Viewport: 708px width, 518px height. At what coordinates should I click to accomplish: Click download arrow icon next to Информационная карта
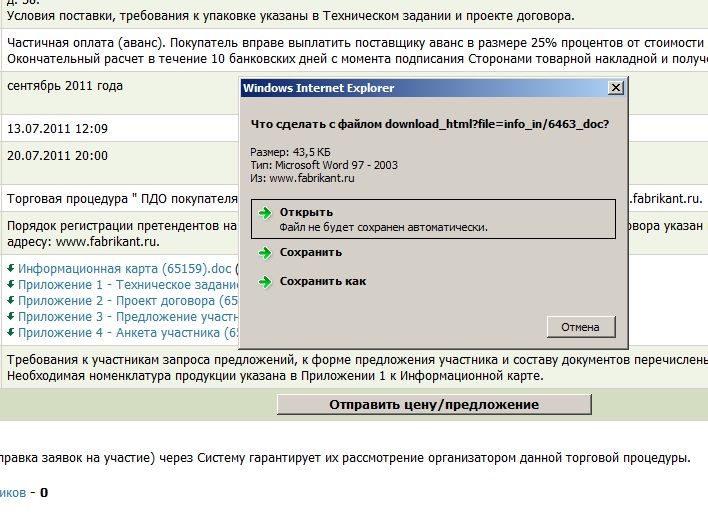11,268
